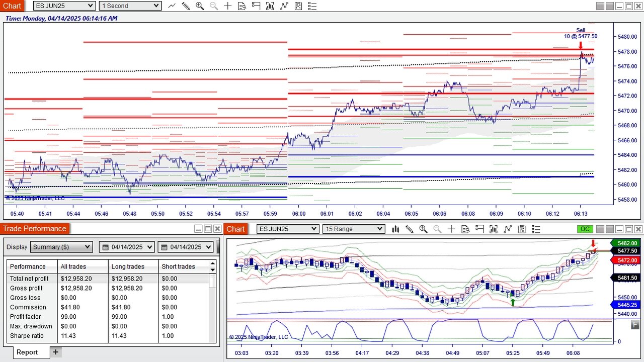Zoom out on the bottom 15 Range chart
This screenshot has width=644, height=362.
pos(437,229)
